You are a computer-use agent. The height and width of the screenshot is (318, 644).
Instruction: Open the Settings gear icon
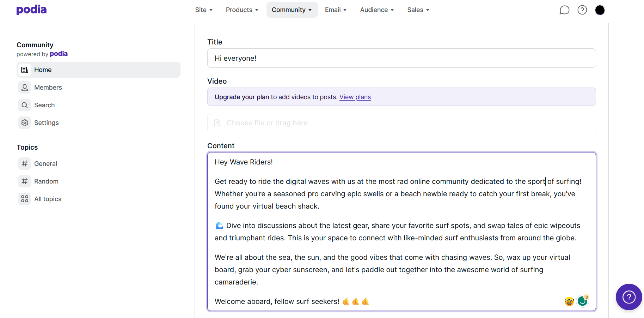(25, 123)
